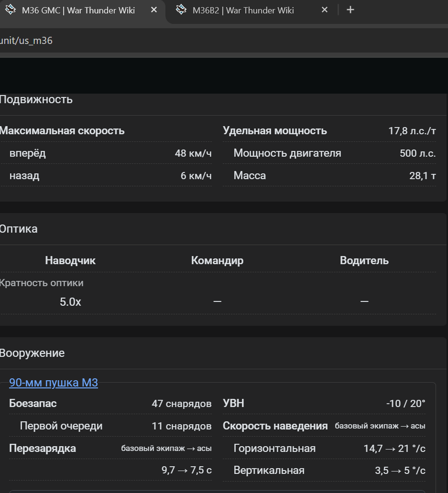Close the M36 GMC tab

154,10
